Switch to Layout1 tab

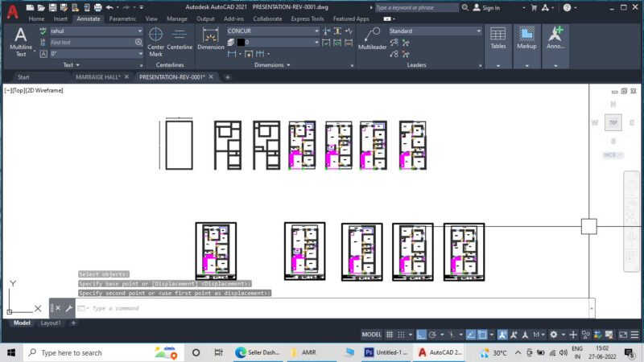pyautogui.click(x=51, y=323)
